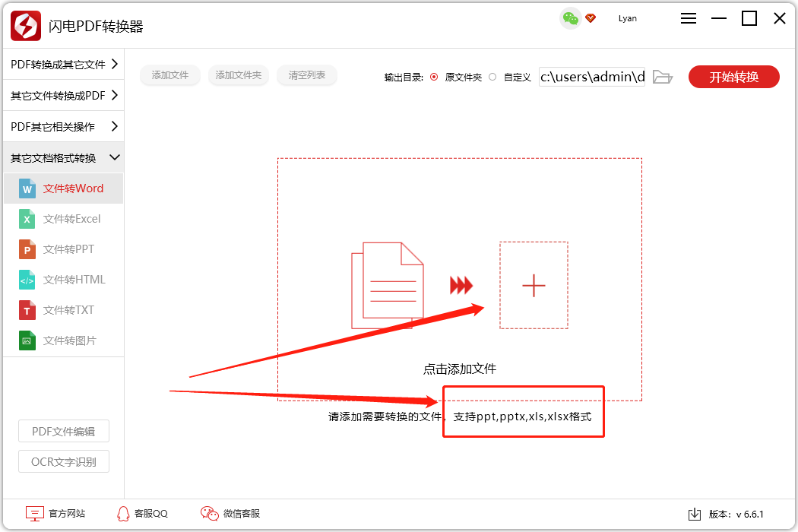This screenshot has height=532, width=798.
Task: Click the official website monitor icon
Action: 35,514
